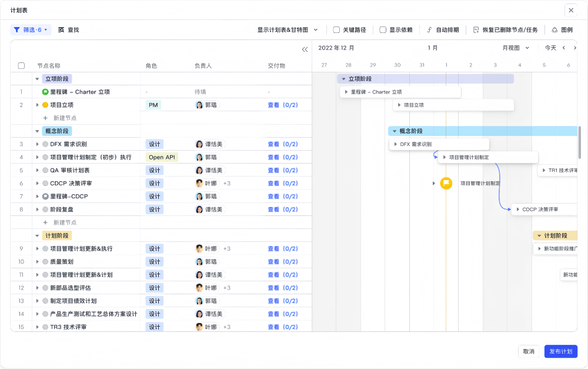Click the restore deleted nodes icon
The image size is (588, 369).
pos(476,29)
